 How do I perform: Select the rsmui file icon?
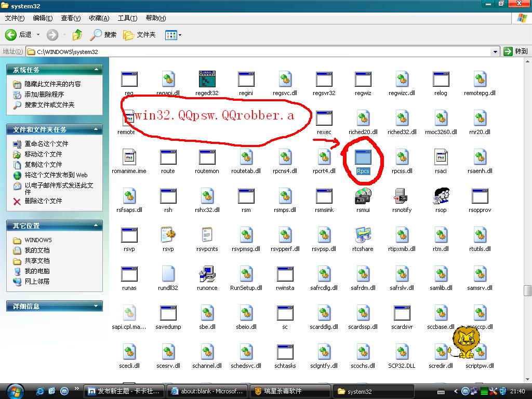pos(363,196)
